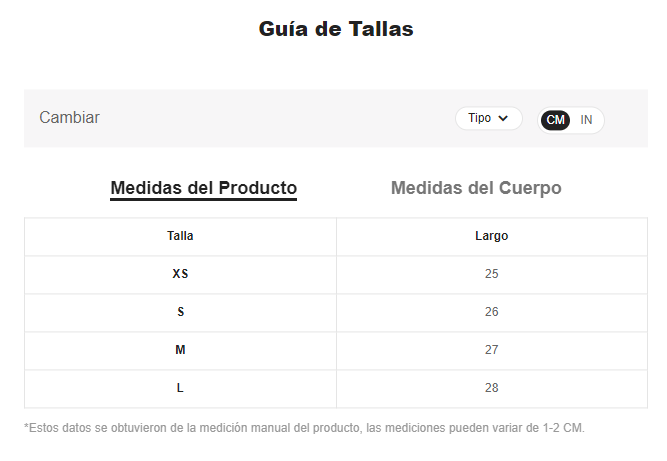
Task: Select the M size row
Action: (x=336, y=350)
